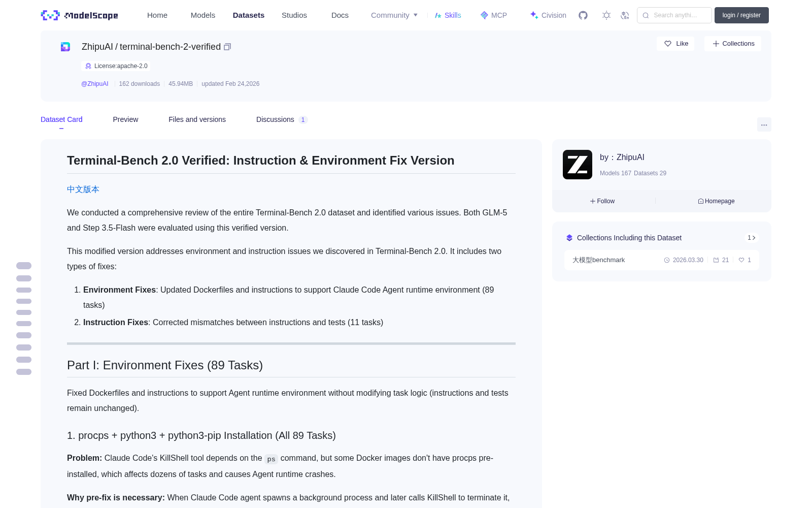Click the 'by：ZhipuAI' organization name

click(x=622, y=157)
